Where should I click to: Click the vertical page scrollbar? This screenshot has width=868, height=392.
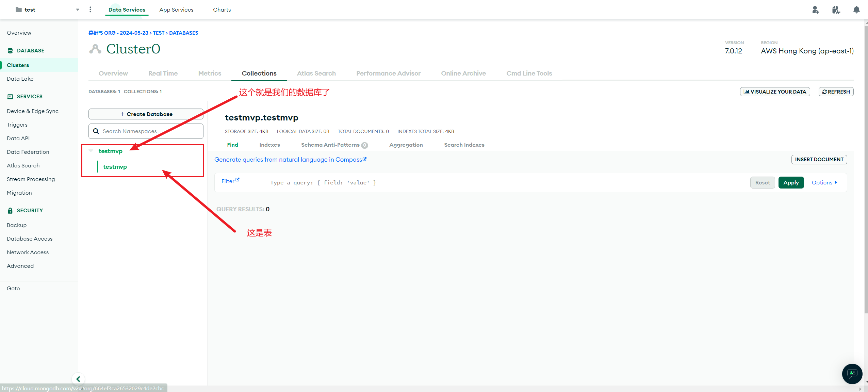tap(866, 170)
